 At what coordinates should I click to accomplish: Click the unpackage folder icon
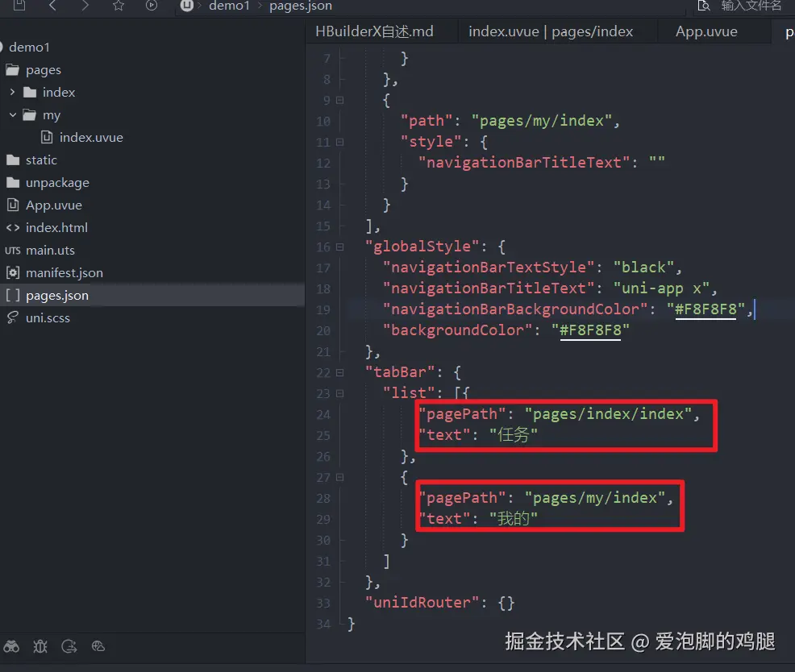pos(13,182)
